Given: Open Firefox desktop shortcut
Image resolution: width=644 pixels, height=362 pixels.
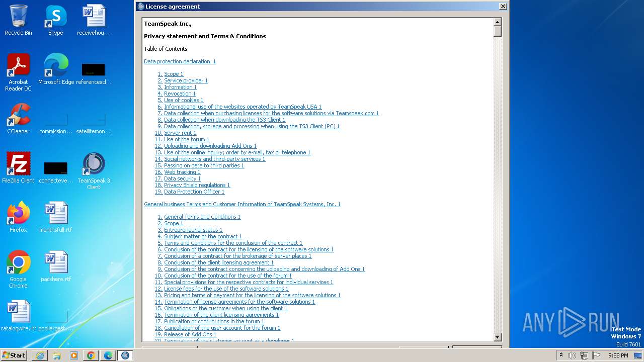Looking at the screenshot, I should point(18,217).
